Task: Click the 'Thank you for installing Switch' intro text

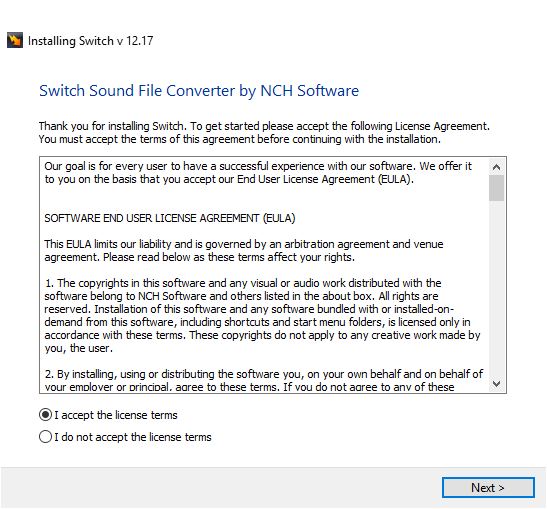Action: [x=264, y=133]
